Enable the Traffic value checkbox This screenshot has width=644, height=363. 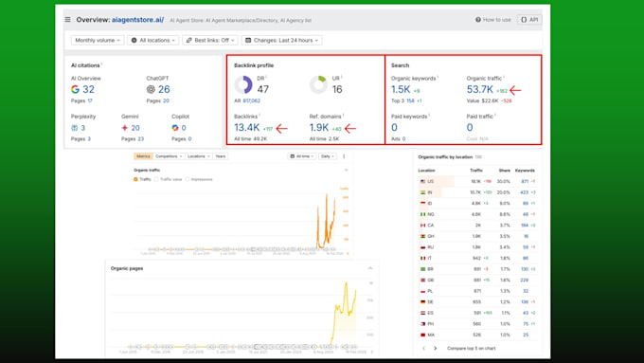(156, 179)
